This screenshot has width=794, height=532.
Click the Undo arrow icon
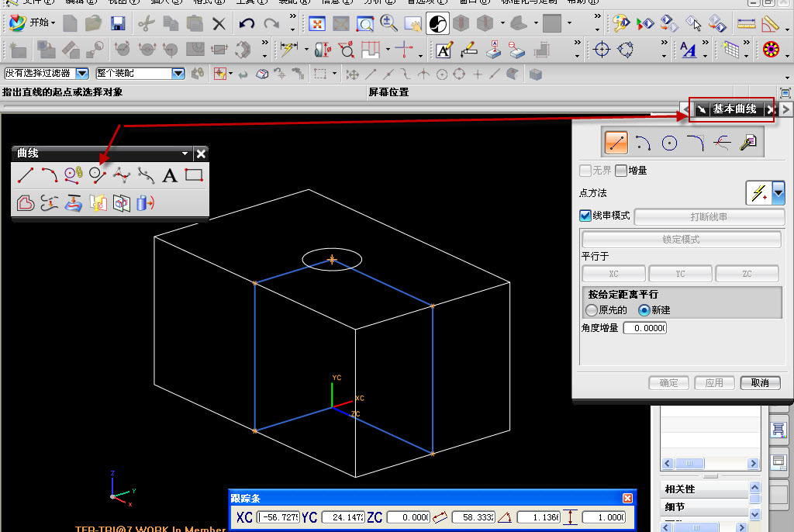click(247, 23)
